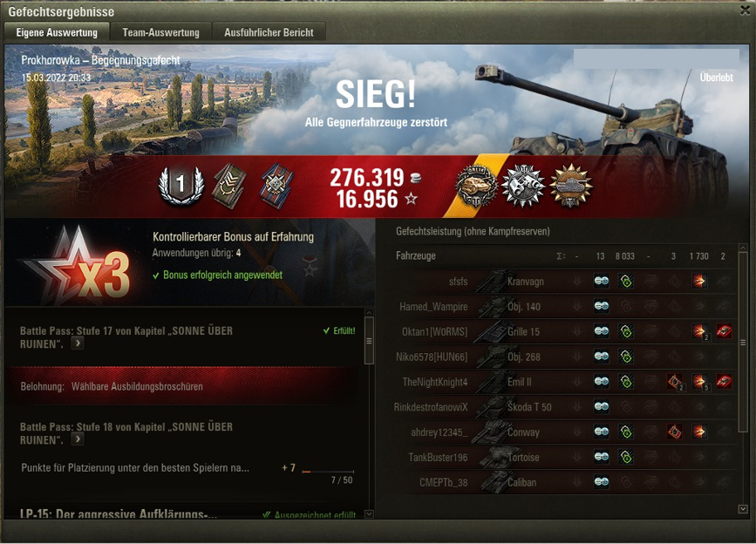Click the vehicle list vertical scrollbar

pos(743,342)
